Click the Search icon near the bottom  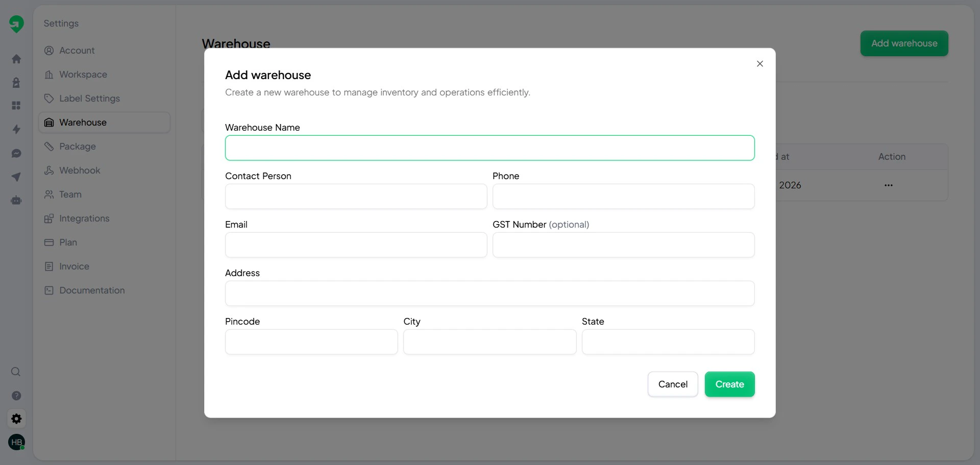(x=16, y=372)
